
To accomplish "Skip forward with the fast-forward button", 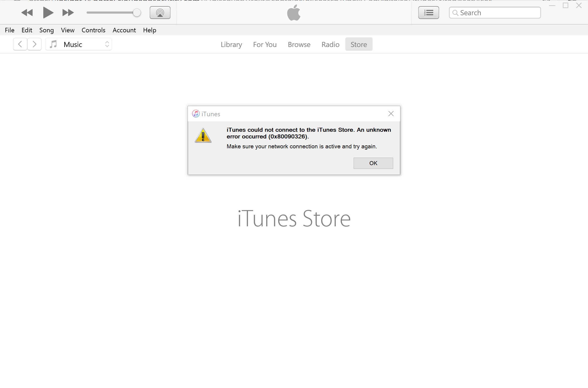I will [x=68, y=13].
